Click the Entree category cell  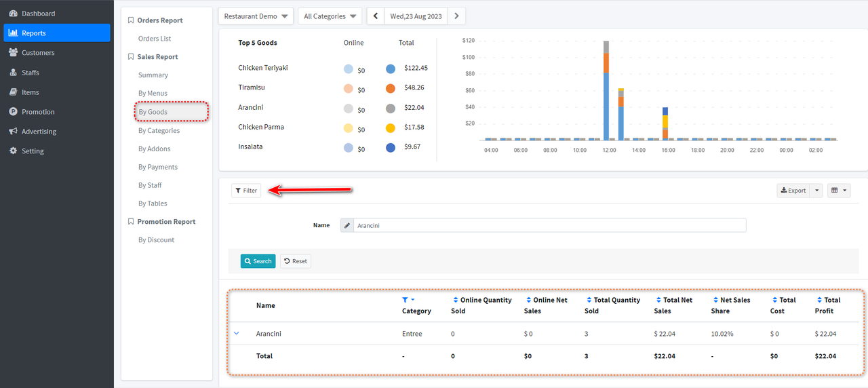click(412, 334)
